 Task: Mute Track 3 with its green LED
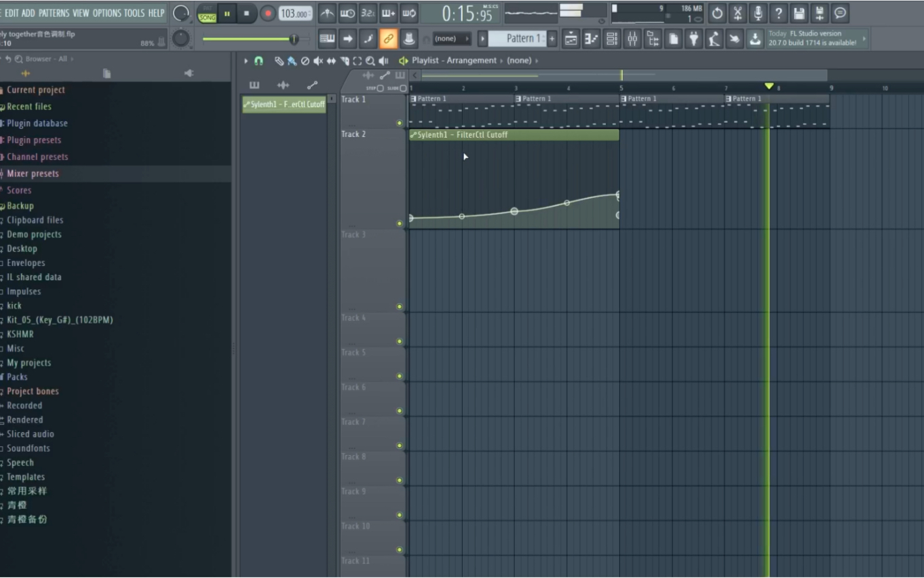point(400,307)
